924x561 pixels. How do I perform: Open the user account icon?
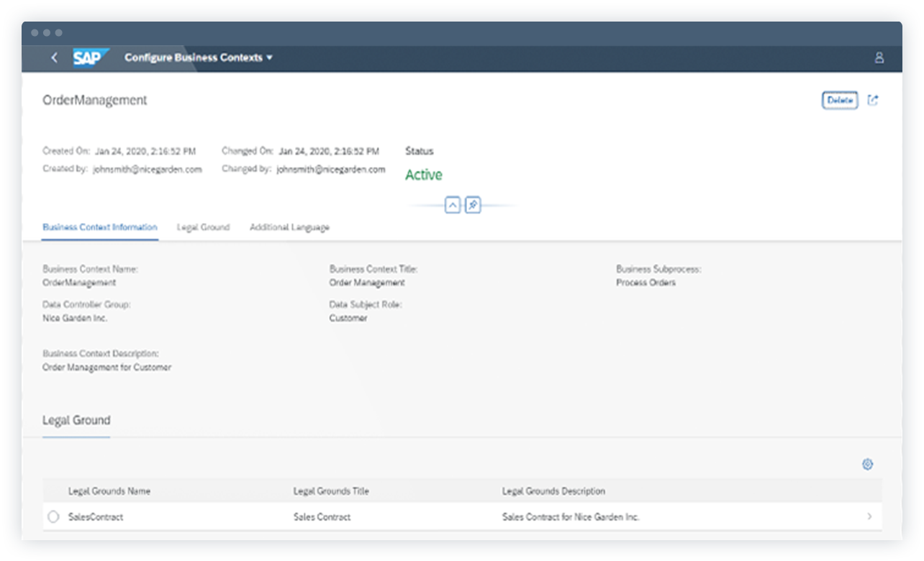pos(879,58)
